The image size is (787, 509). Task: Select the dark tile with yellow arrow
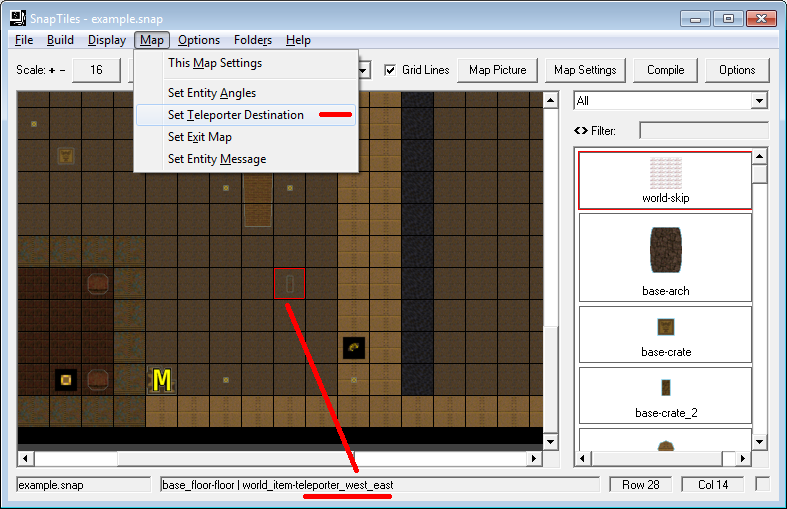(353, 348)
